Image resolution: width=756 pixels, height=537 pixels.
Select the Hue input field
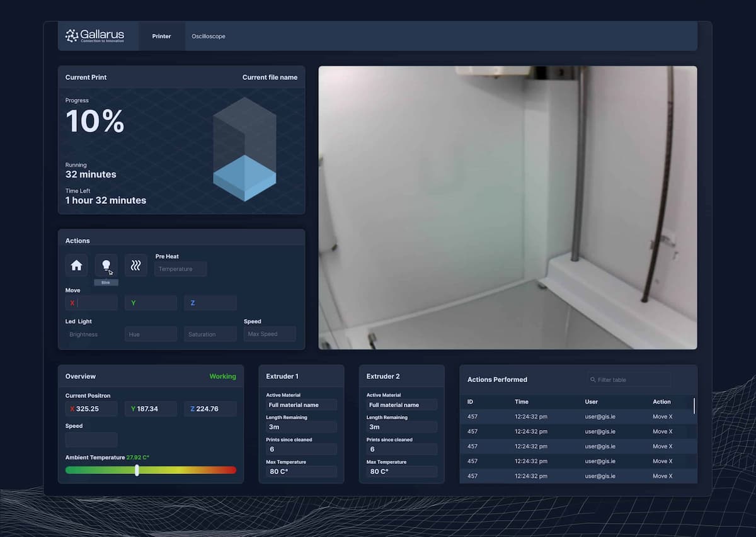click(151, 334)
